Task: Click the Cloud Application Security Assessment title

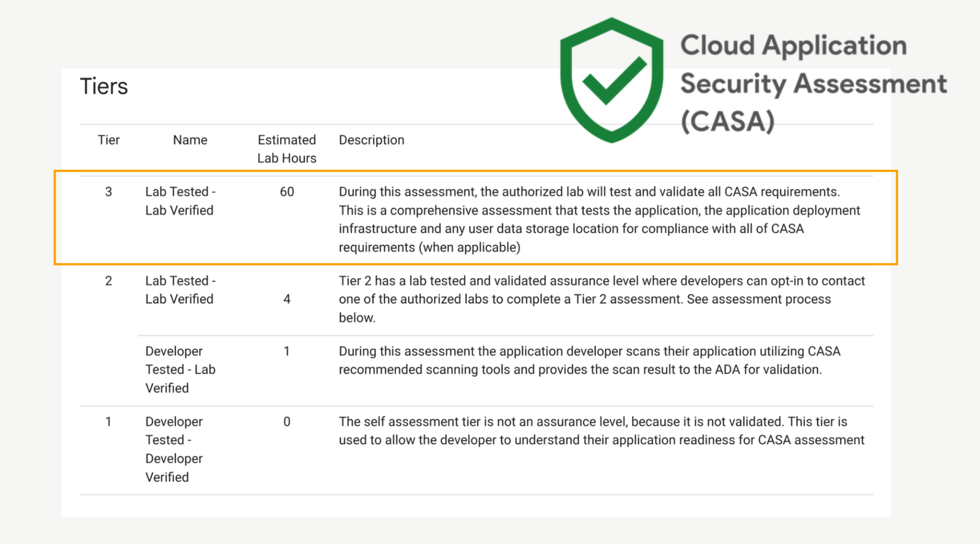Action: tap(813, 83)
